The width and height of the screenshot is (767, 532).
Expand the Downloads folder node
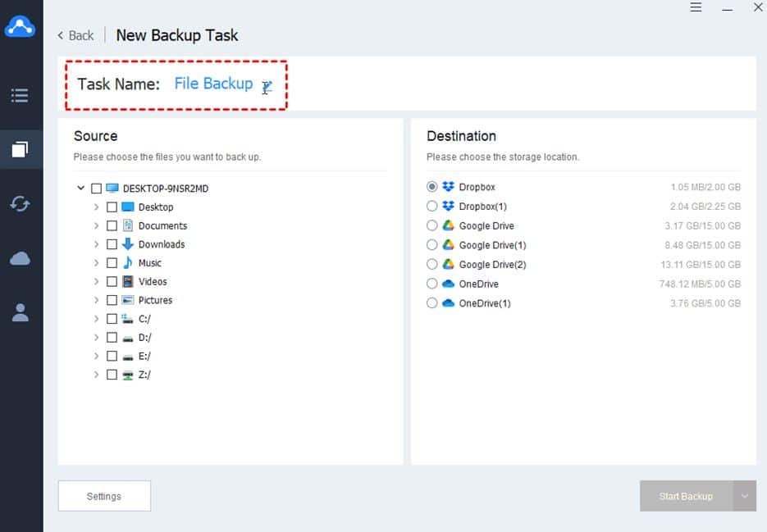(96, 244)
